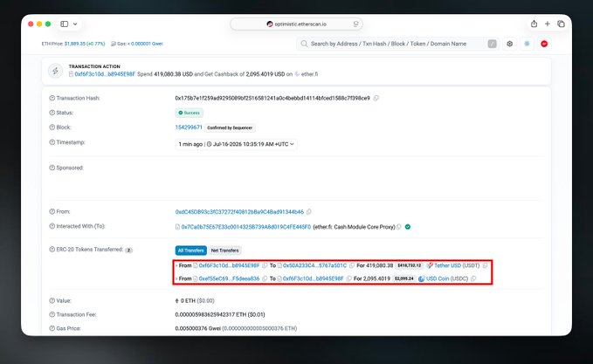Click the Transaction Fee help icon
The width and height of the screenshot is (593, 364).
pyautogui.click(x=52, y=314)
